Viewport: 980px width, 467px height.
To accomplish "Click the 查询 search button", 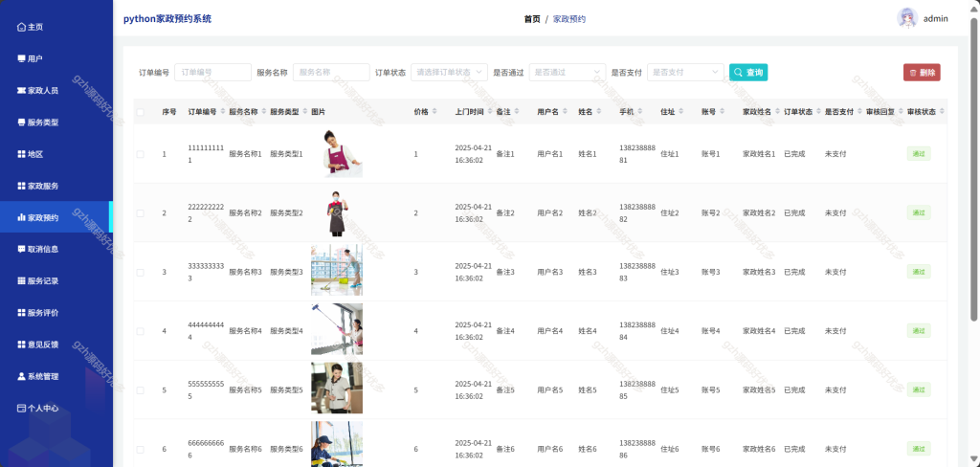I will point(748,73).
